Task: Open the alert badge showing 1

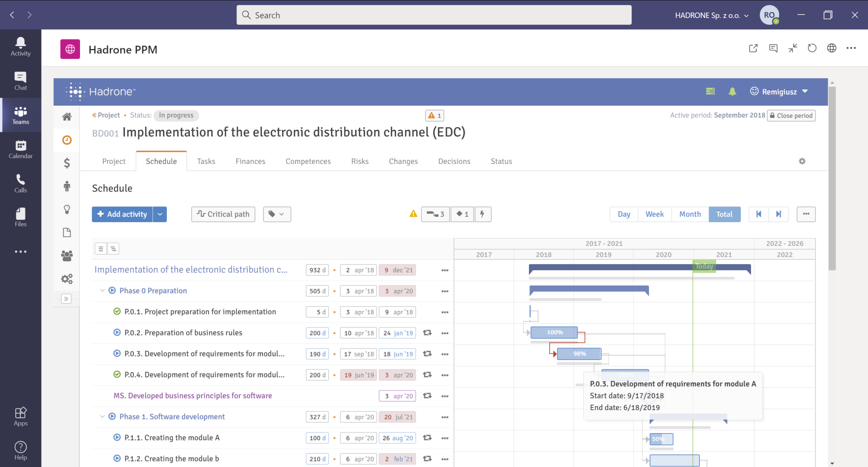Action: (x=434, y=116)
